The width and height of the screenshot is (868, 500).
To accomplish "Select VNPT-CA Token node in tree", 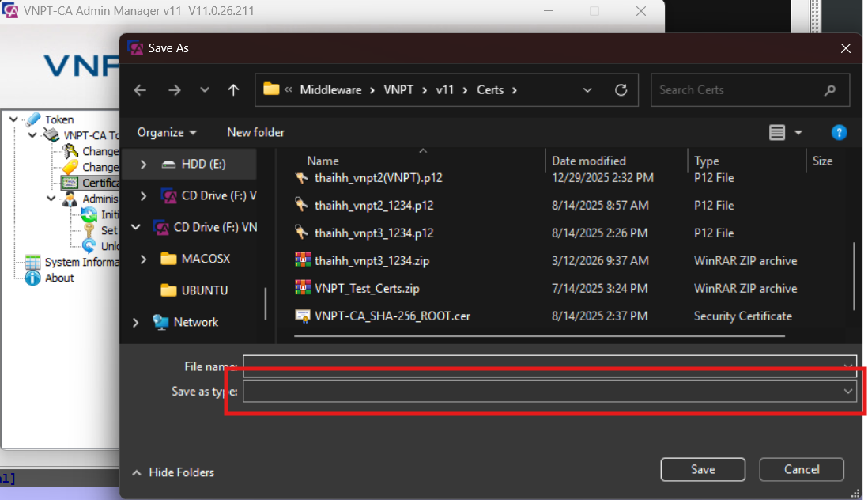I will (91, 135).
